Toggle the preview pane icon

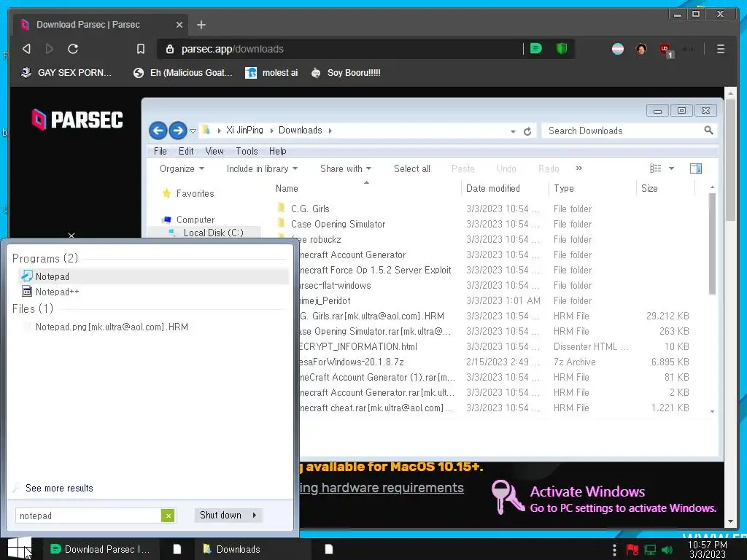coord(695,168)
